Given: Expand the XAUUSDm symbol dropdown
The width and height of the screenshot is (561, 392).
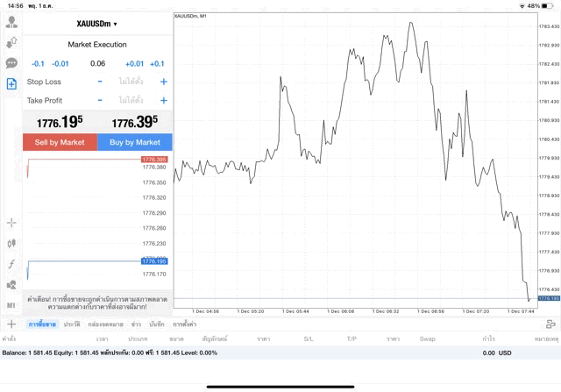Looking at the screenshot, I should (97, 24).
